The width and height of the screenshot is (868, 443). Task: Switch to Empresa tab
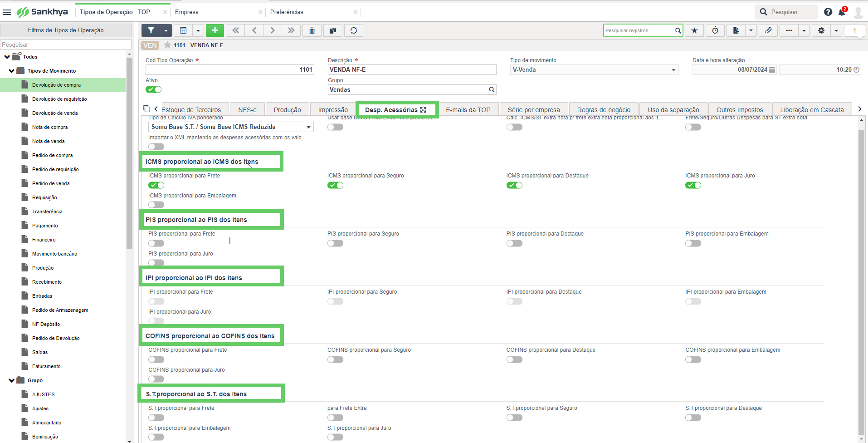(187, 12)
